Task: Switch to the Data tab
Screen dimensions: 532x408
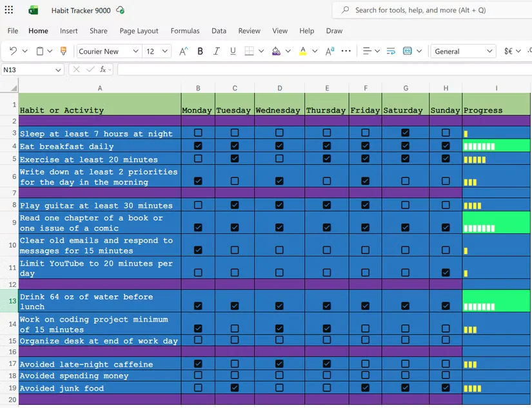Action: pos(219,31)
